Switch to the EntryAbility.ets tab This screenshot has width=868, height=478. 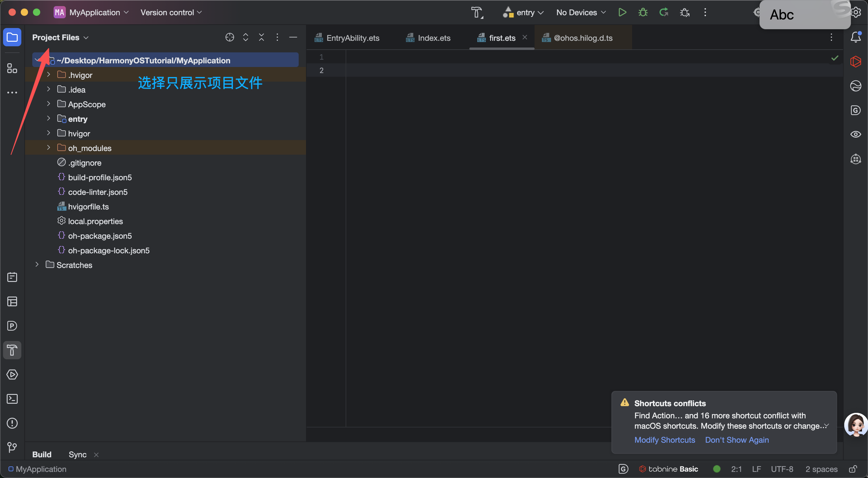[352, 38]
